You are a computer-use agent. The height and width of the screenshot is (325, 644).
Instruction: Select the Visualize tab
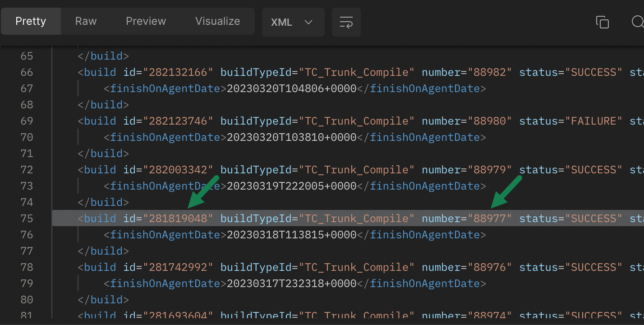217,21
